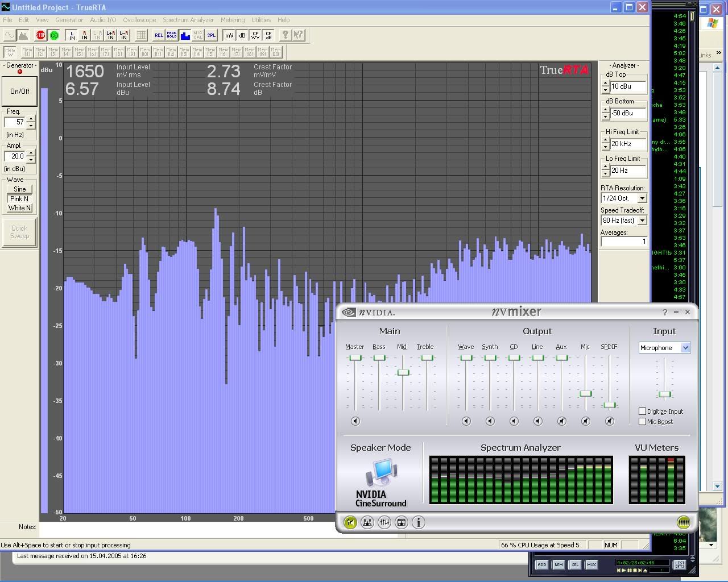This screenshot has width=728, height=582.
Task: Mute the CD output in nvmixer
Action: (514, 421)
